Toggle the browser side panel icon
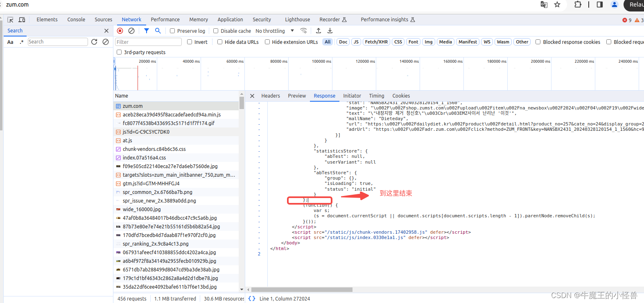 click(600, 5)
